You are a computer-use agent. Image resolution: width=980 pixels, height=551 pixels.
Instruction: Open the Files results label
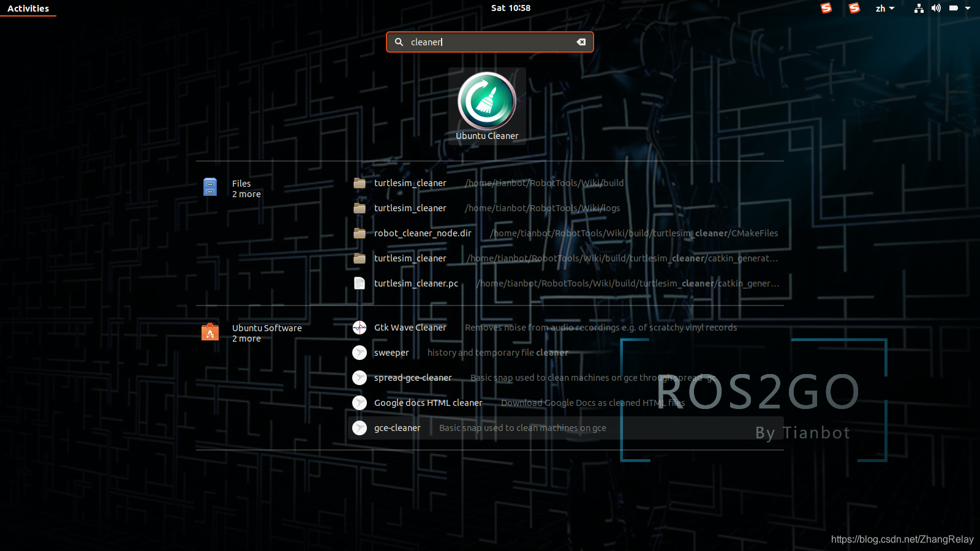click(x=241, y=184)
